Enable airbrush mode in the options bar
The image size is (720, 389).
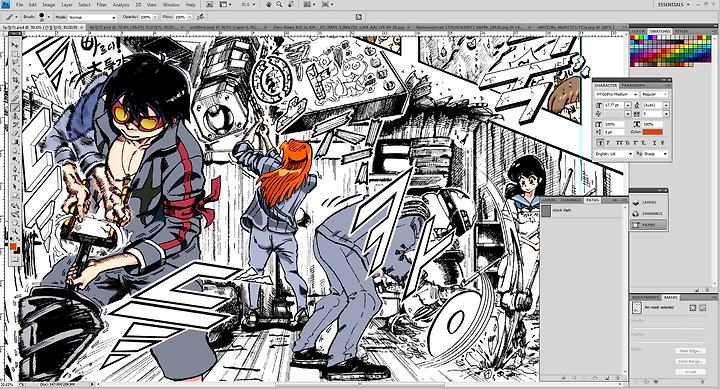(200, 17)
